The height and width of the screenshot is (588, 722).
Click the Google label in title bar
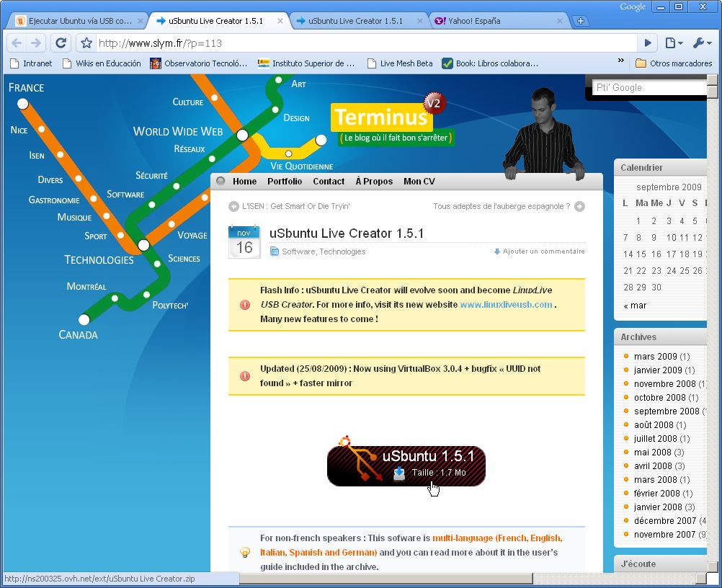[633, 7]
